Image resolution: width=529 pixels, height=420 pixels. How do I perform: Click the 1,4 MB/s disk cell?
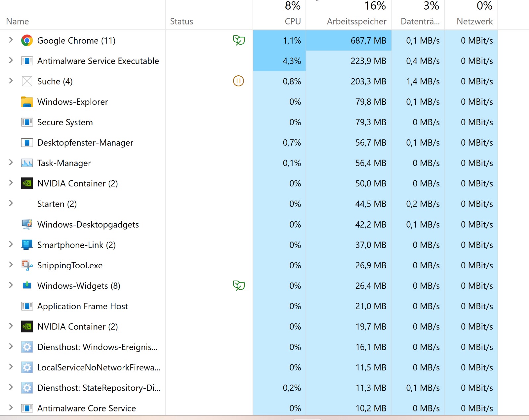click(x=418, y=81)
